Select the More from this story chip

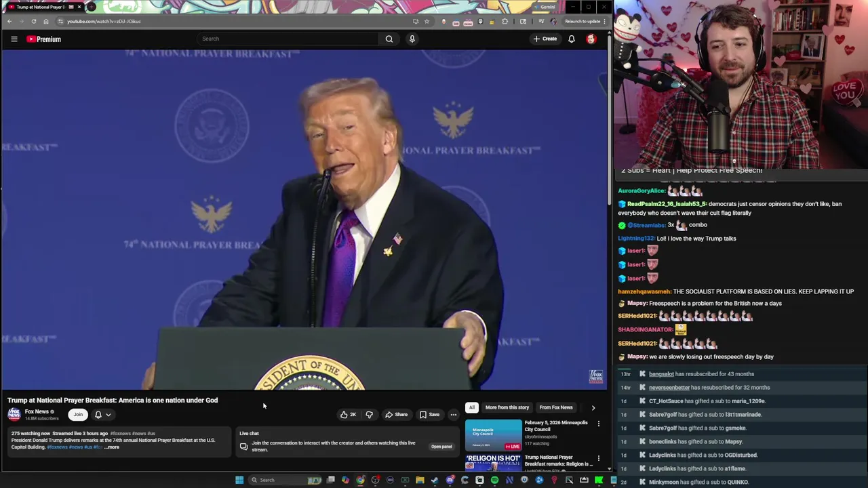[x=507, y=407]
